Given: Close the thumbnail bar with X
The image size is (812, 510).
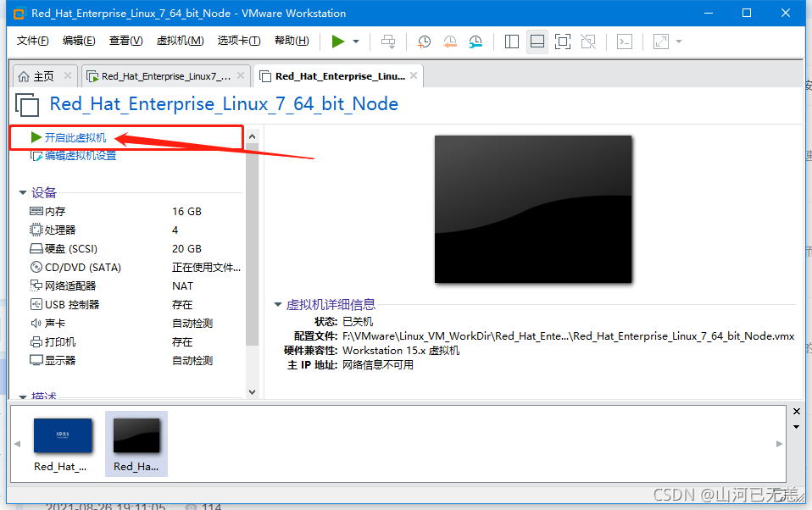Looking at the screenshot, I should pos(797,411).
